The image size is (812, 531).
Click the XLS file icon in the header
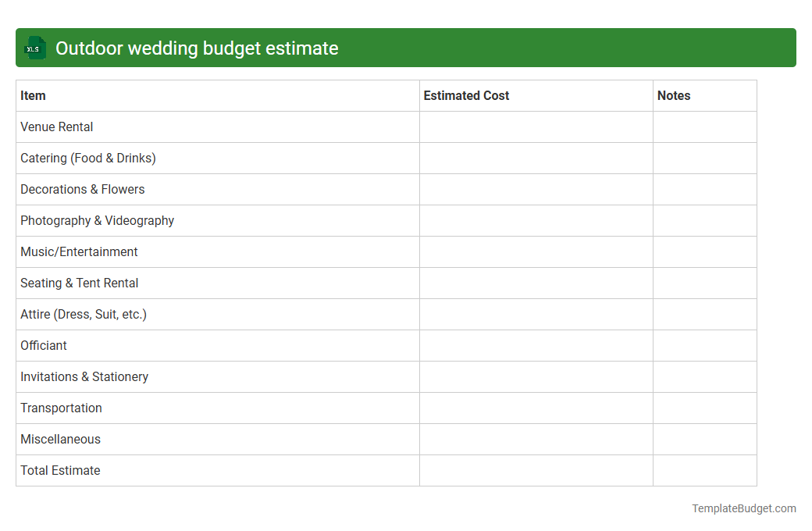pos(34,48)
